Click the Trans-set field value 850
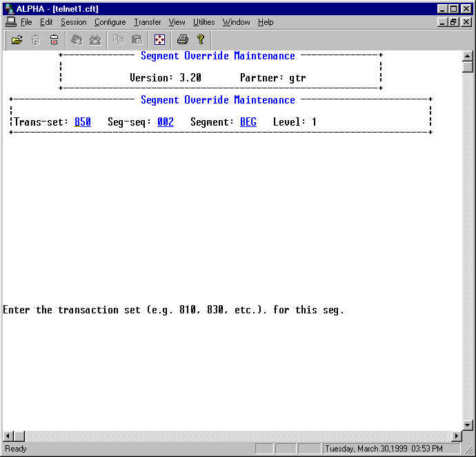The image size is (476, 457). tap(83, 122)
